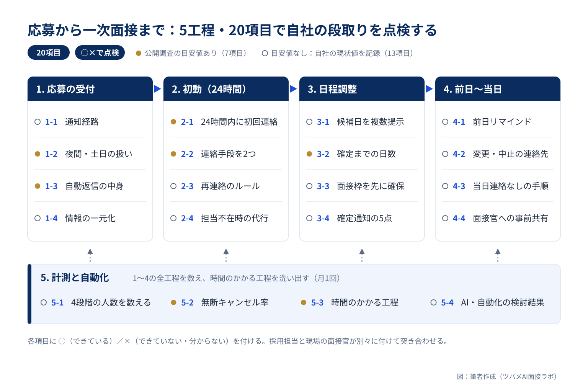Click the 3. 日程調整 column header

tap(362, 89)
